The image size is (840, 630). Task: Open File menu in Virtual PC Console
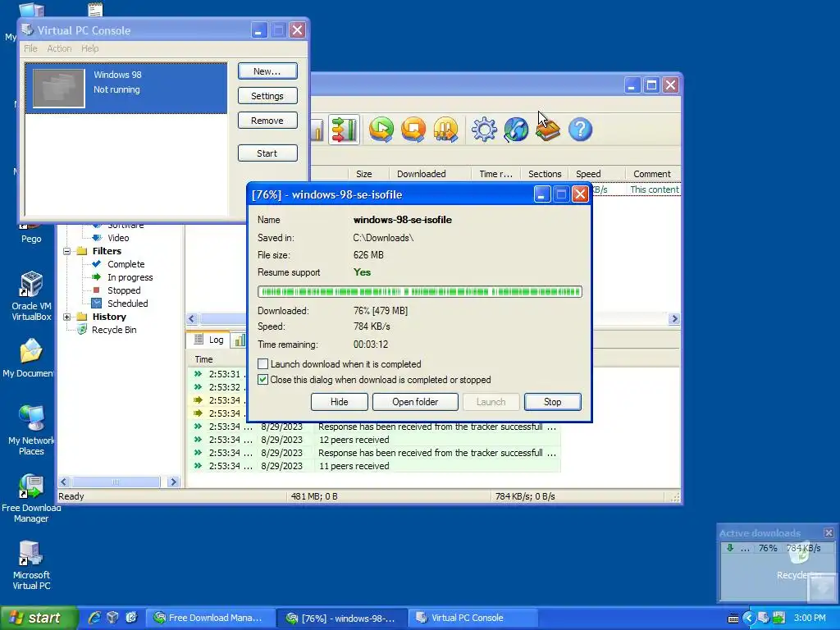(30, 48)
